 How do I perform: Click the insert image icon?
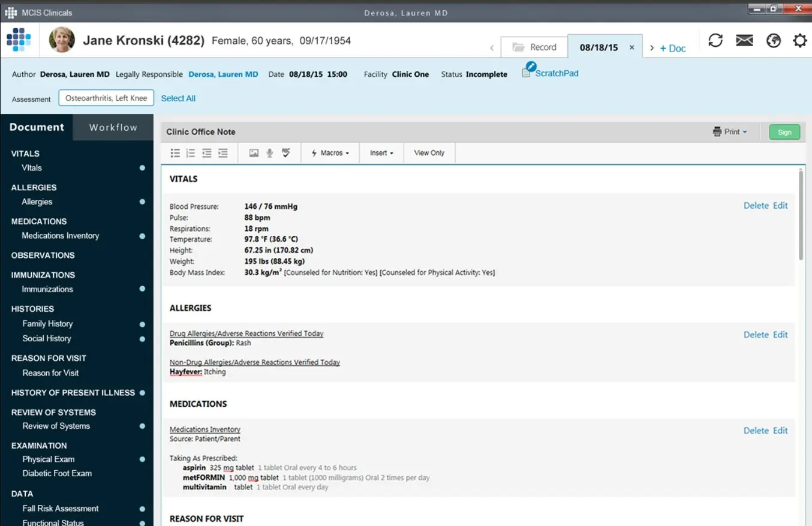pyautogui.click(x=252, y=153)
